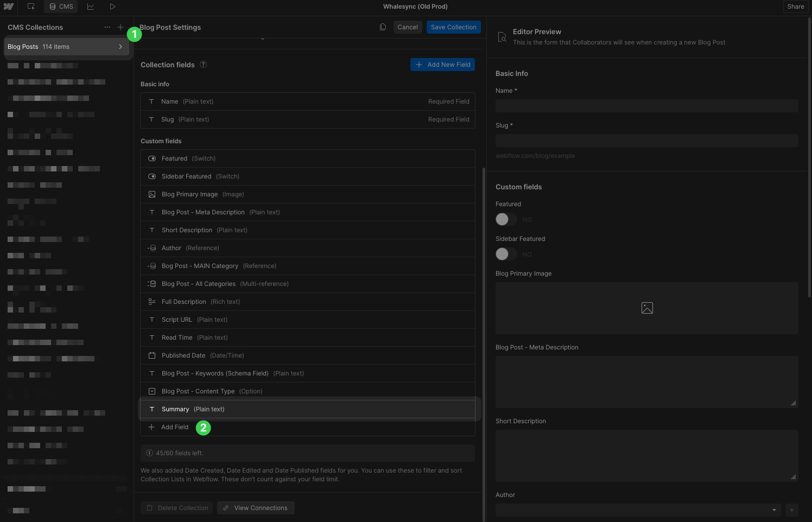
Task: Toggle the Sidebar Featured switch in preview
Action: (x=506, y=254)
